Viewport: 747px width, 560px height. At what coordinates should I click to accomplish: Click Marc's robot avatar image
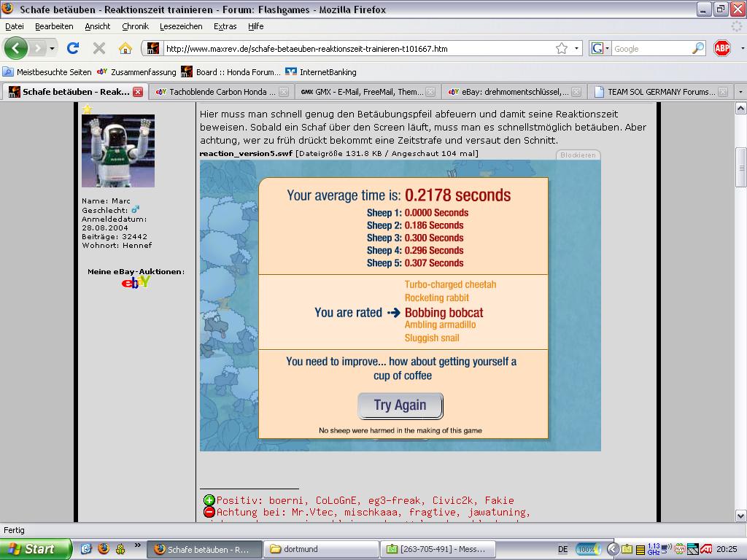[118, 150]
